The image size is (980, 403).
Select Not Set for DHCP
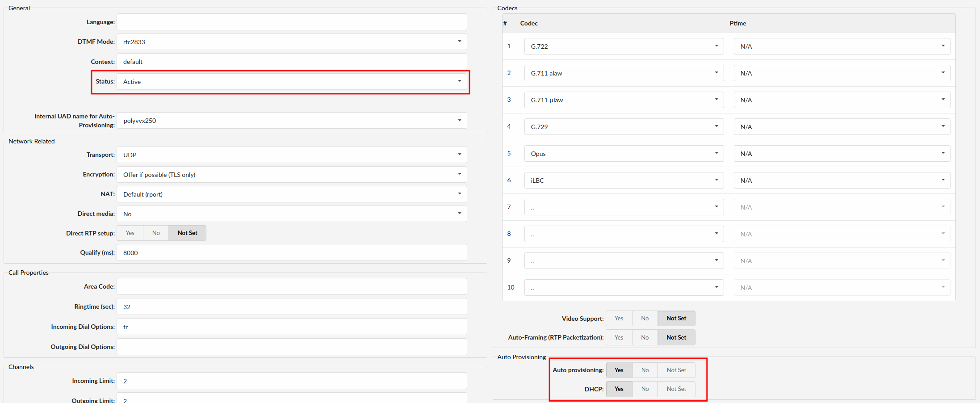[676, 389]
